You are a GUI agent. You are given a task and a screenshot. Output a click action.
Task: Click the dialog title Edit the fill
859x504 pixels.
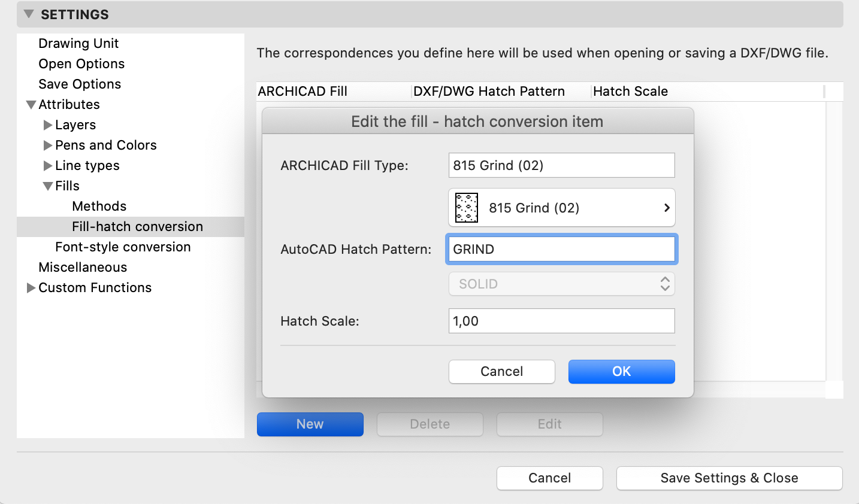(x=477, y=122)
